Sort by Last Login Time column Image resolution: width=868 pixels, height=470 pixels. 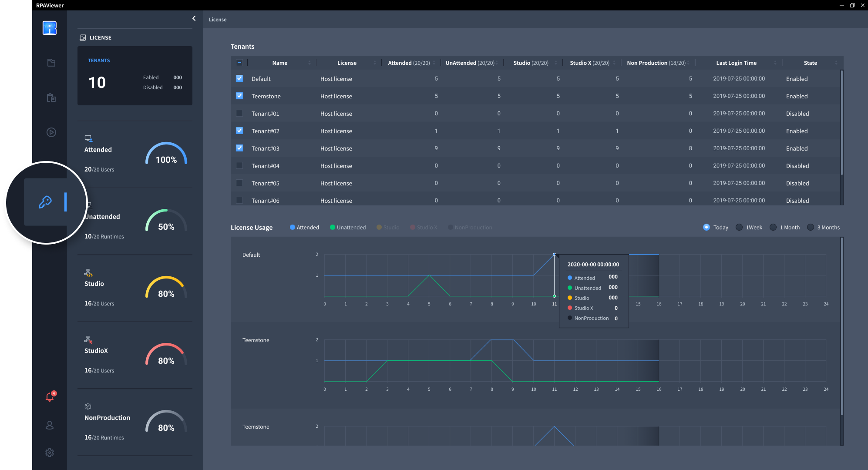point(775,63)
